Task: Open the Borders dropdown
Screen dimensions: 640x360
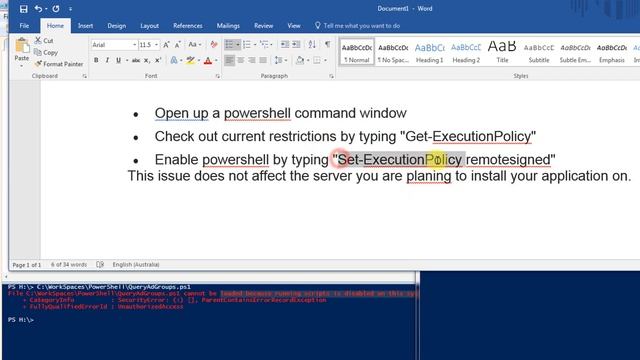Action: click(325, 60)
